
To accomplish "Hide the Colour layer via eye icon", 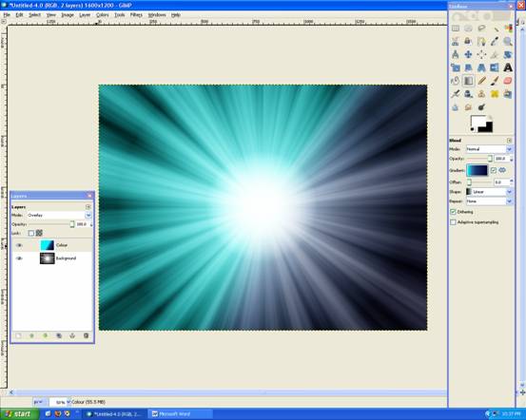I will [x=19, y=245].
